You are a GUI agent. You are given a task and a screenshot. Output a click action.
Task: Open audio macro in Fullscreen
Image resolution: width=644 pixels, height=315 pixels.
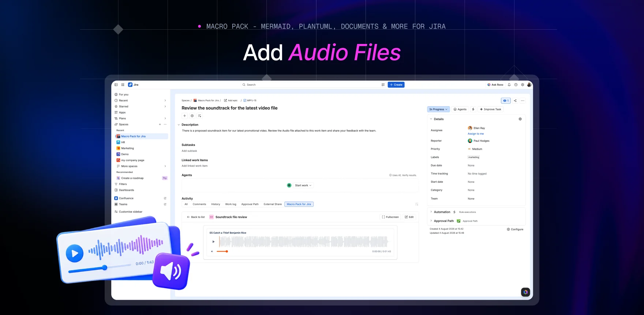(x=390, y=217)
